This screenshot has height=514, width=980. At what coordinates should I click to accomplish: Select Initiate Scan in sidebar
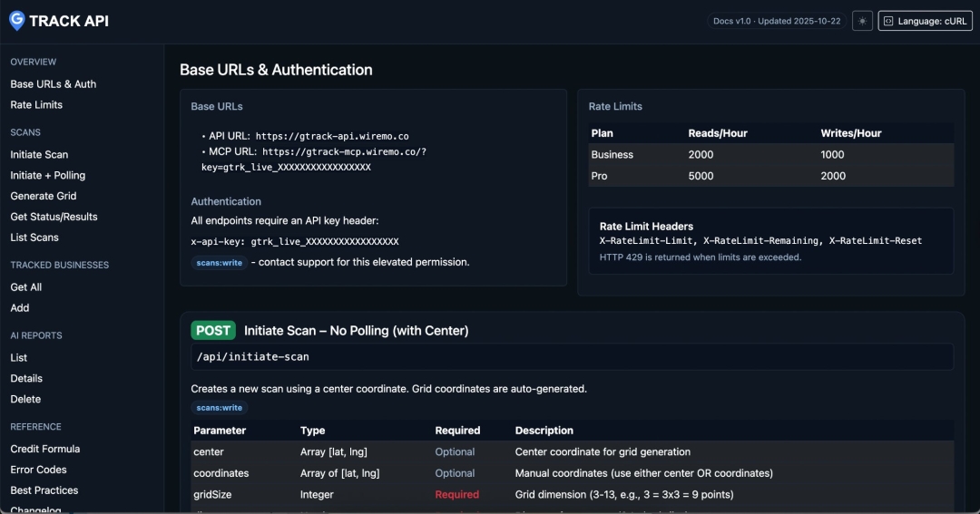point(39,155)
